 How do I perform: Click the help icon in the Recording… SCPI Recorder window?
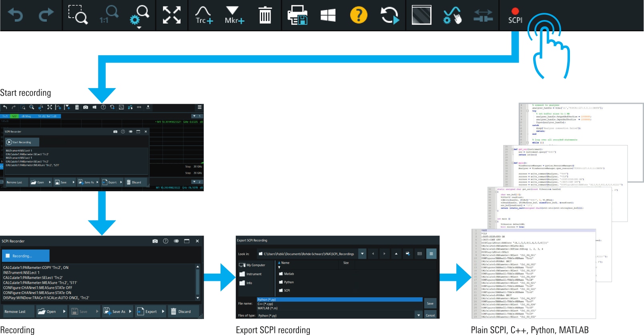click(166, 241)
